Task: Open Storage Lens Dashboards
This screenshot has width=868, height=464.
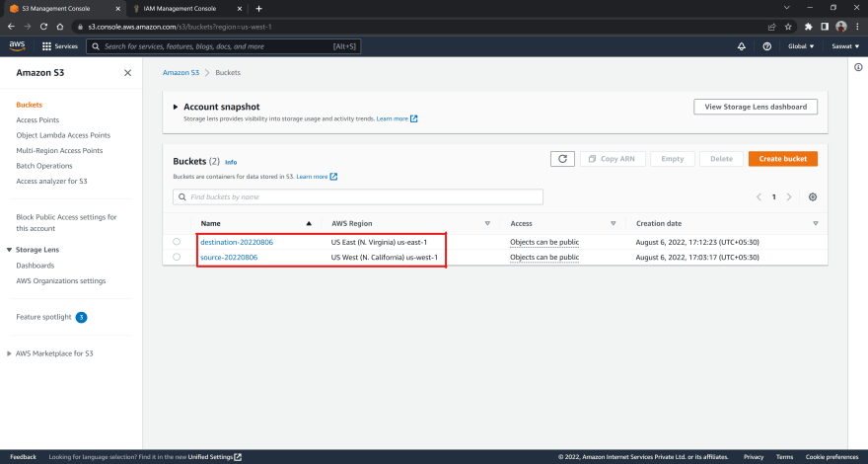Action: coord(36,266)
